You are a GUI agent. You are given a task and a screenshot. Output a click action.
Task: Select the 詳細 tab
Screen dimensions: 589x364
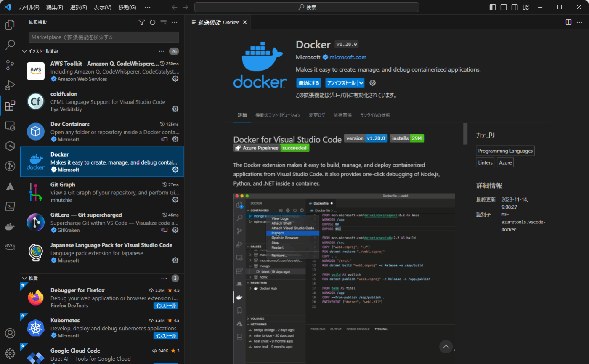tap(242, 115)
